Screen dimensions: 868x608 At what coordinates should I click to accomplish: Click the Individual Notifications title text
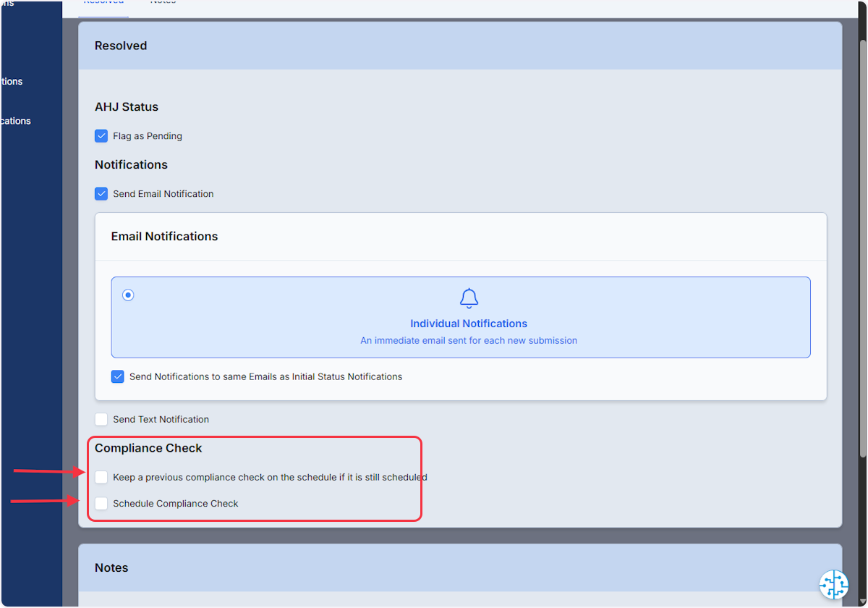pos(469,324)
